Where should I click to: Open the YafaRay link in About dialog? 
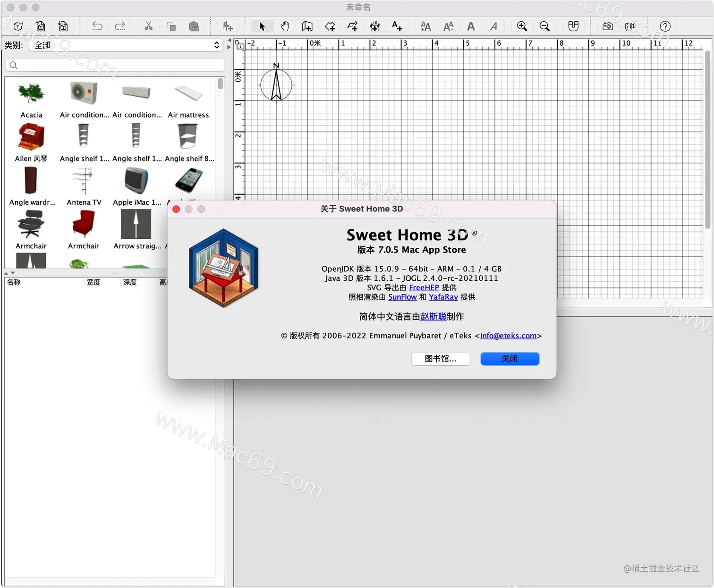pyautogui.click(x=443, y=297)
